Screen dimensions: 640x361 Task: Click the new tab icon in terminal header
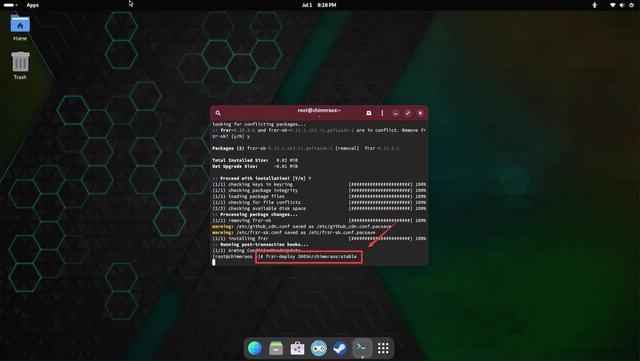369,113
